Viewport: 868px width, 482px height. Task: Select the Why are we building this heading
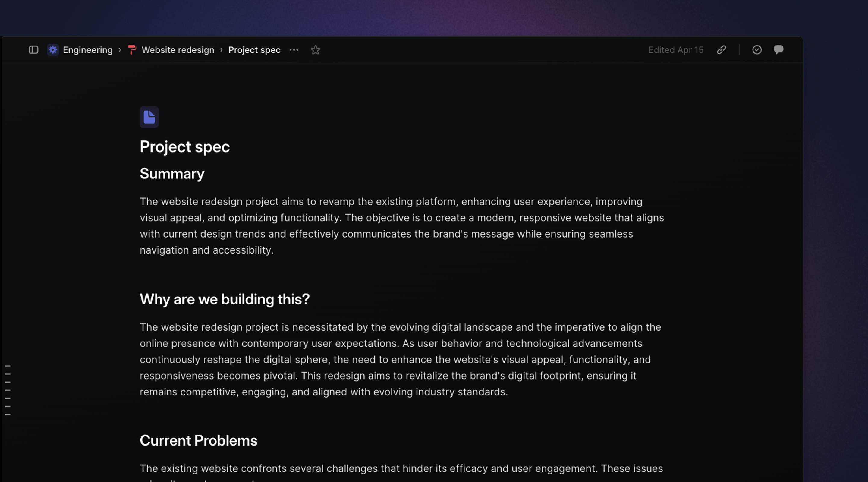(225, 299)
